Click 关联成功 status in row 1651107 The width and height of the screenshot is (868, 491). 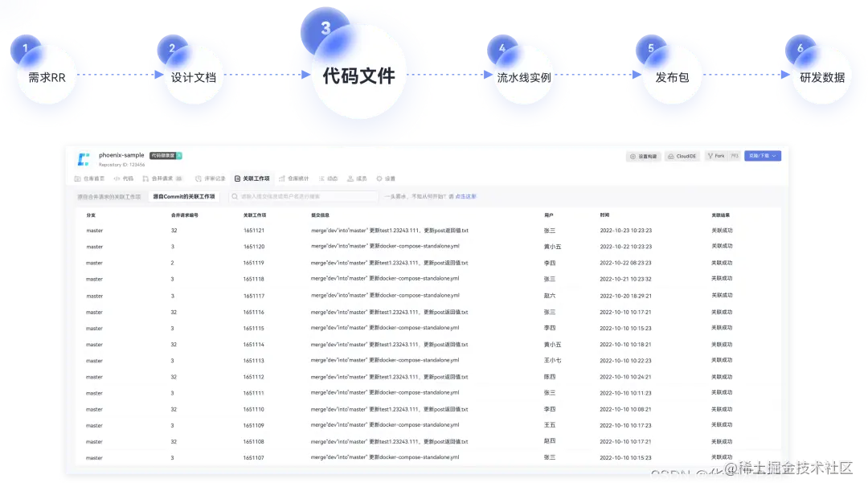click(x=722, y=457)
